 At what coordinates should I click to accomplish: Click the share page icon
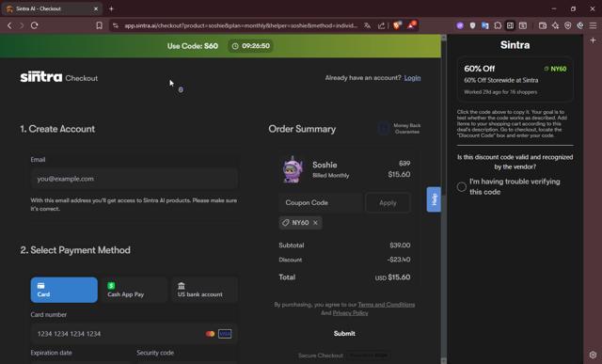click(x=381, y=25)
